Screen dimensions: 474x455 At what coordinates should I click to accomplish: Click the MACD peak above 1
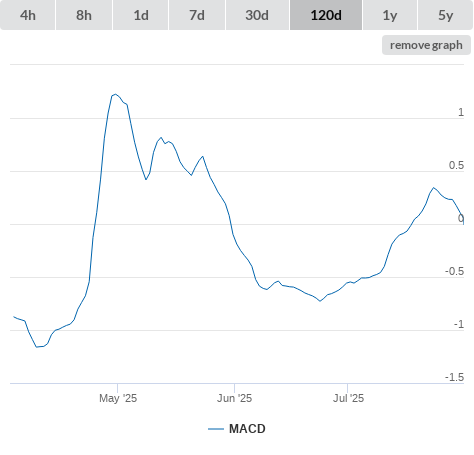click(x=115, y=94)
